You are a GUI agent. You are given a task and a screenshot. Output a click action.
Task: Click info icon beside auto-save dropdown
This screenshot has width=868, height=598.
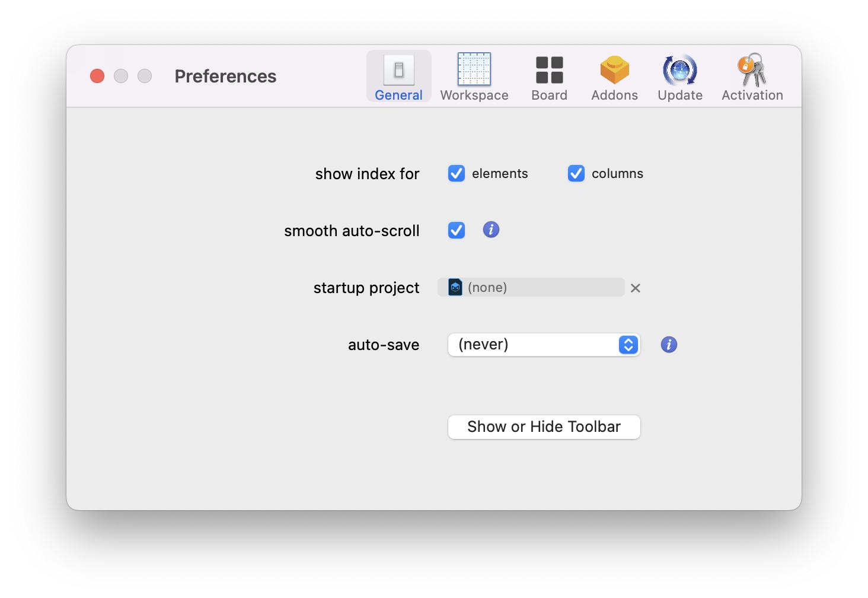[669, 345]
